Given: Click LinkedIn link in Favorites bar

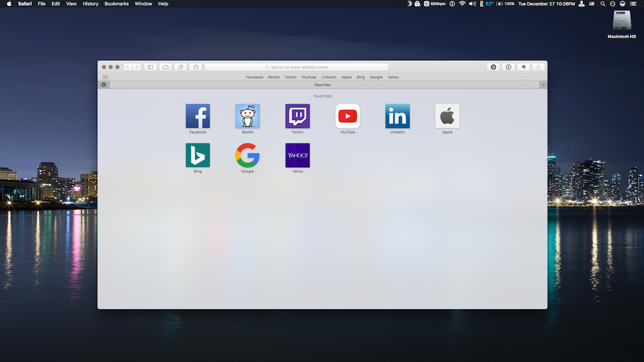Looking at the screenshot, I should [329, 77].
